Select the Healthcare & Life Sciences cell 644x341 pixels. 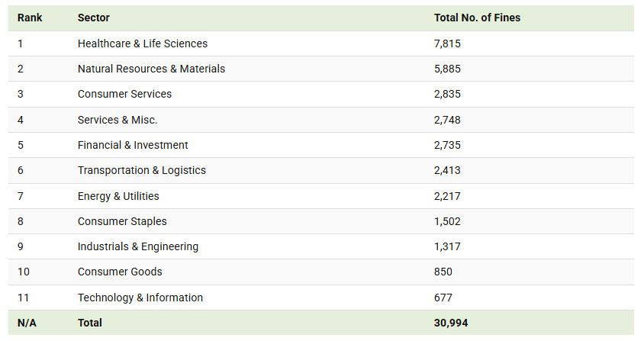point(143,43)
